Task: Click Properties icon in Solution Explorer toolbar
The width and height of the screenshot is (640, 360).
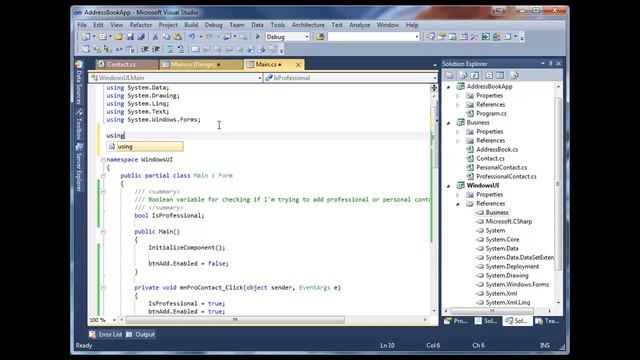Action: tap(449, 76)
